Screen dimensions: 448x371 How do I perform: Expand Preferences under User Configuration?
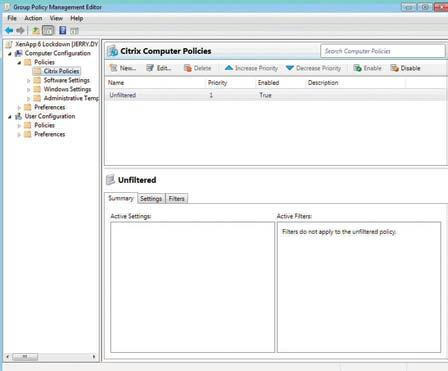click(19, 134)
